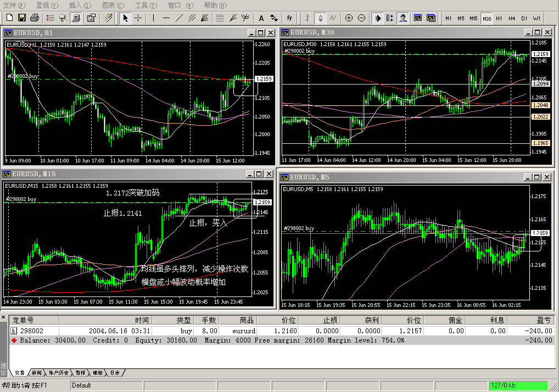Select the text label 'A' tool
Image resolution: width=559 pixels, height=392 pixels.
[x=261, y=18]
